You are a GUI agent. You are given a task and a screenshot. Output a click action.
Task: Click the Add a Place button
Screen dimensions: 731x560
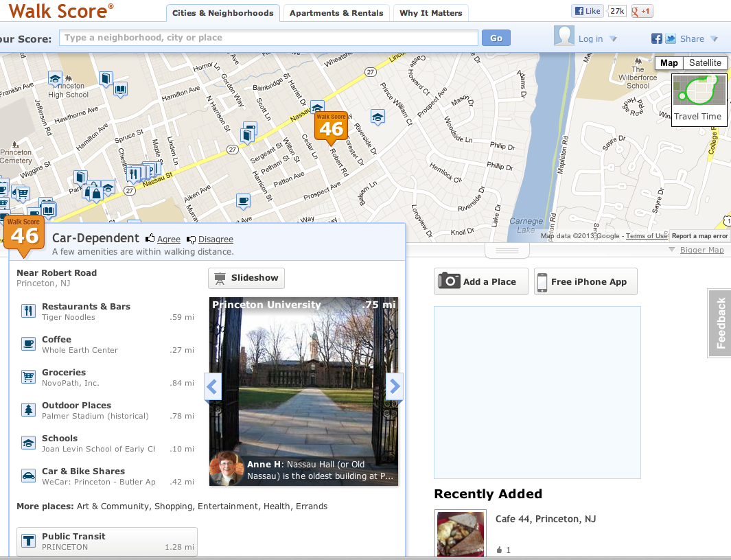[x=480, y=281]
